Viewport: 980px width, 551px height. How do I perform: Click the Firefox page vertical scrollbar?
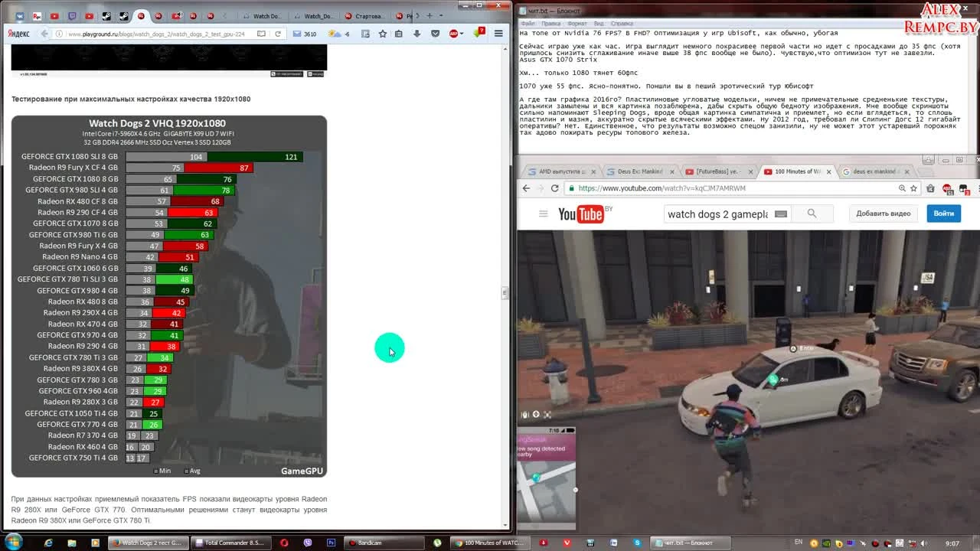(x=505, y=286)
